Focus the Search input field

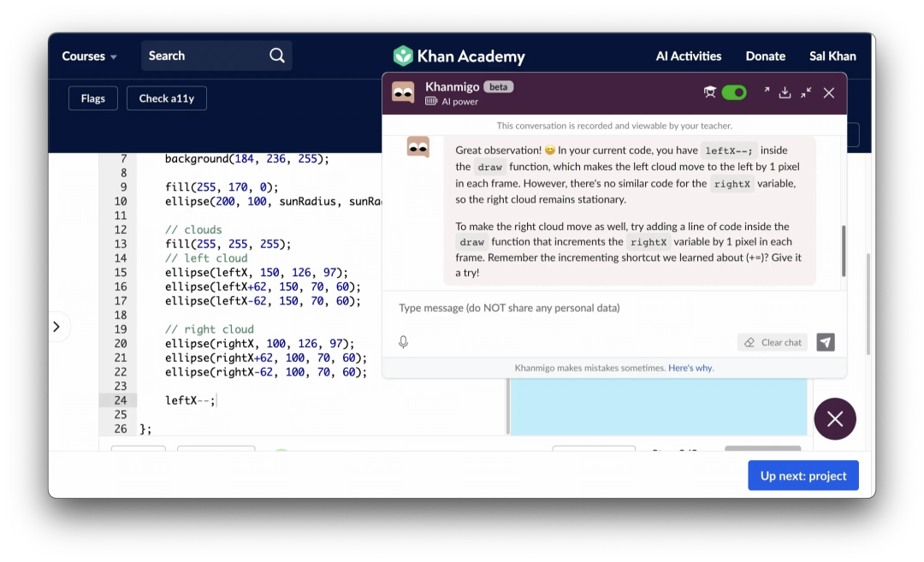[x=216, y=56]
